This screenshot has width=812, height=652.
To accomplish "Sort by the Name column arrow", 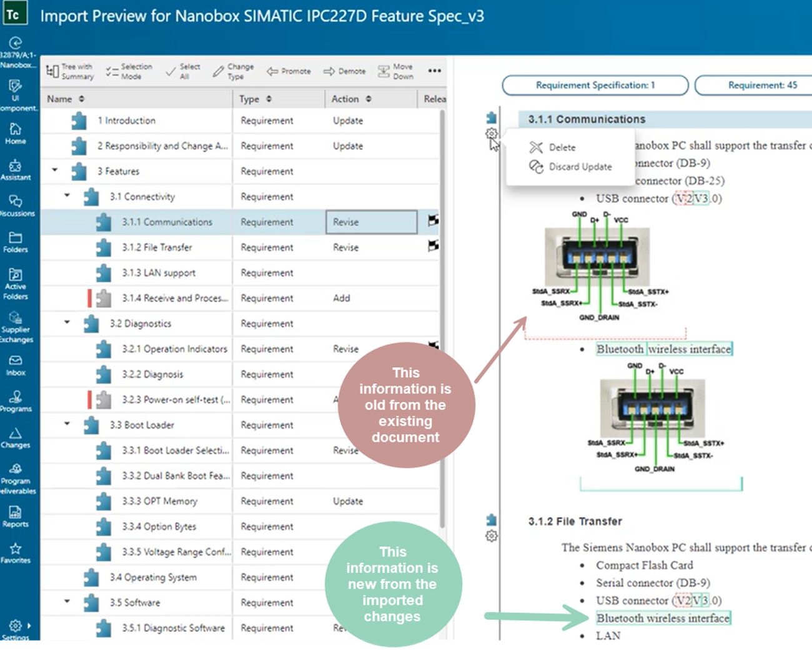I will [x=82, y=99].
